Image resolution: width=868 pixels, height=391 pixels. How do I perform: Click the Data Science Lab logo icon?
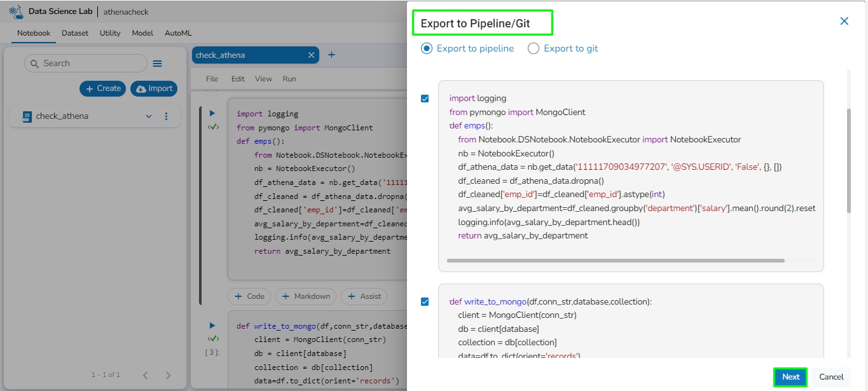pyautogui.click(x=16, y=12)
